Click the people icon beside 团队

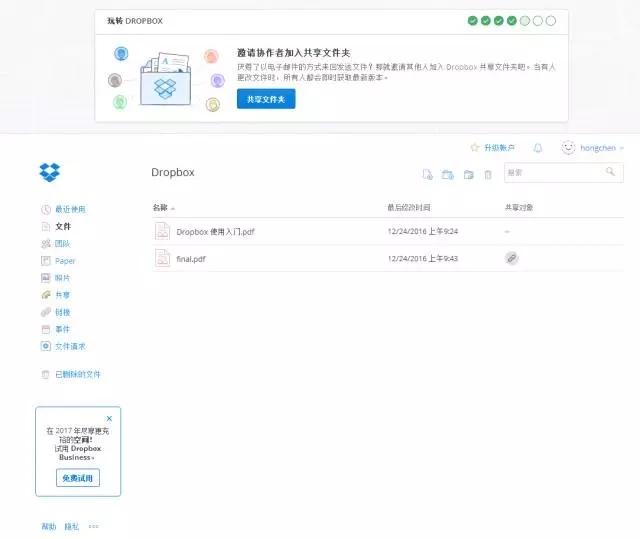tap(46, 244)
